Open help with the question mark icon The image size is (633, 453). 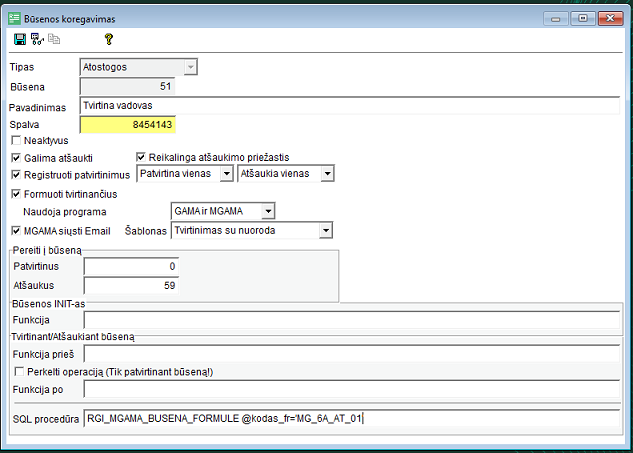(109, 39)
